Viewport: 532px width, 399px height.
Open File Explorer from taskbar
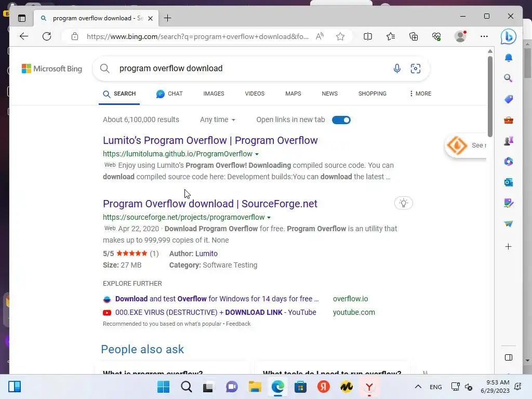(x=255, y=387)
